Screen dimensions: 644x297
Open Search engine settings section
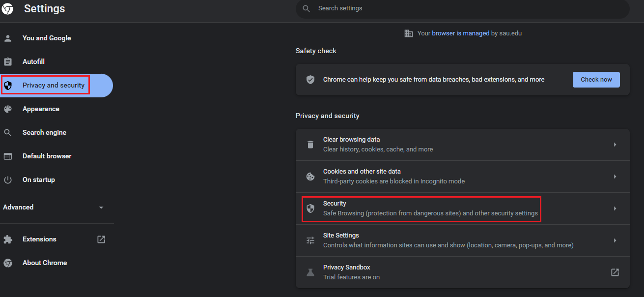44,133
